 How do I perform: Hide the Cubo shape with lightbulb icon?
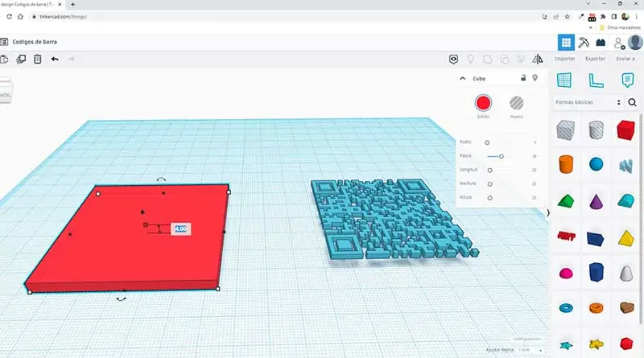pyautogui.click(x=535, y=77)
